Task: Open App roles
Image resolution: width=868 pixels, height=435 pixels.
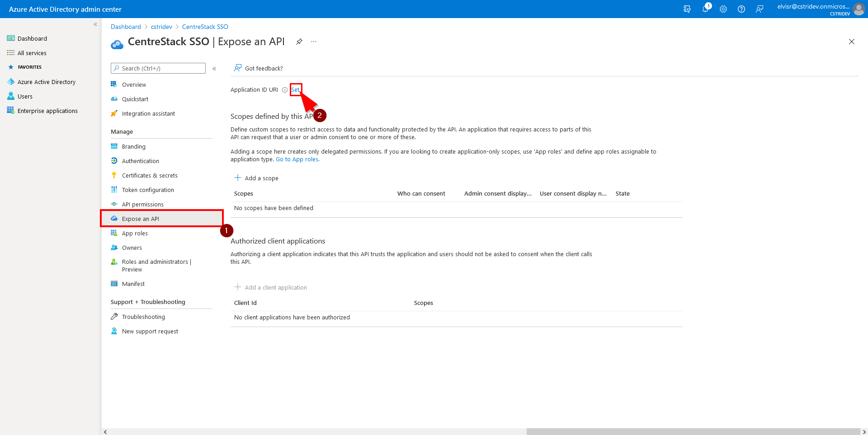Action: tap(135, 233)
